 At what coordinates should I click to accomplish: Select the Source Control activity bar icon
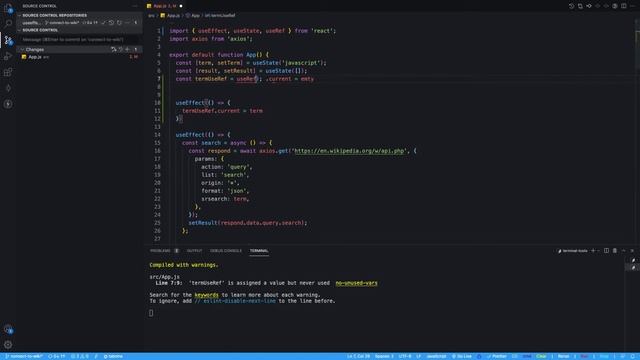(x=8, y=40)
